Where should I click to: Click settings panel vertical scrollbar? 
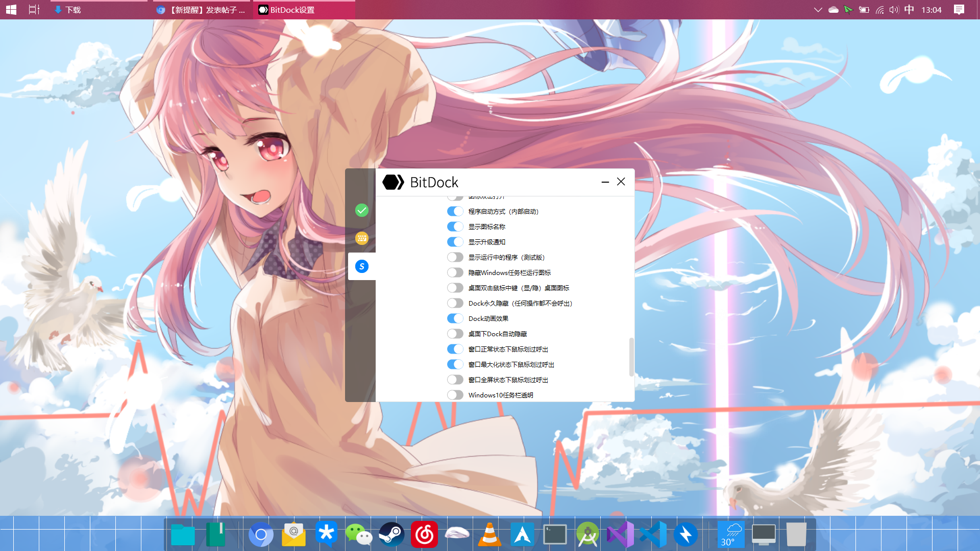tap(631, 357)
